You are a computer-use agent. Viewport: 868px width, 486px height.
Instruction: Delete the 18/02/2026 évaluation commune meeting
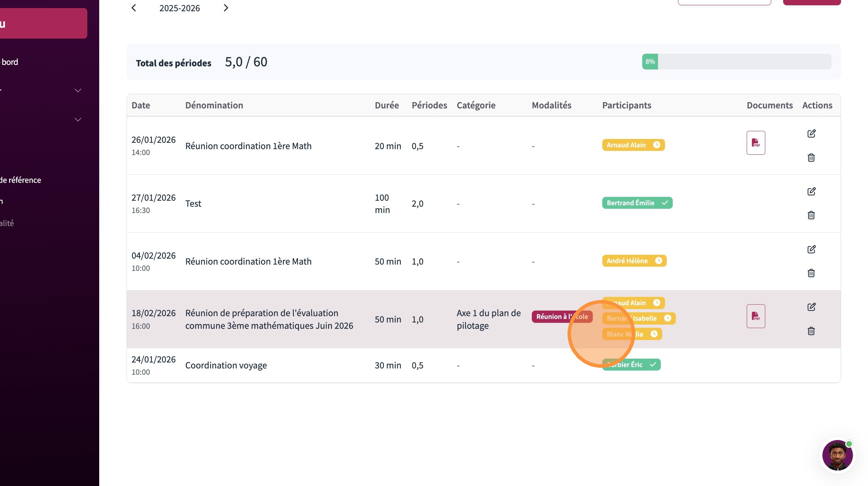(811, 331)
